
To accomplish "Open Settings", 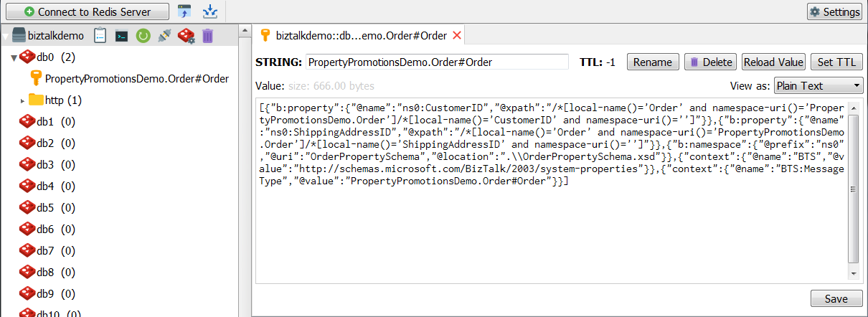I will click(834, 11).
